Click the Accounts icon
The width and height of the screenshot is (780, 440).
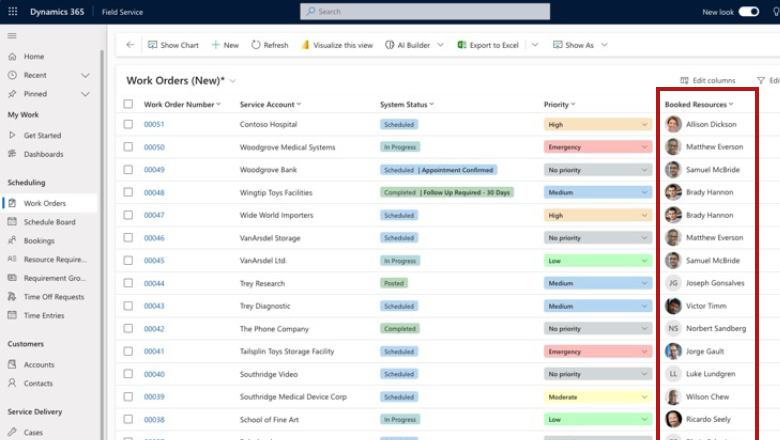pyautogui.click(x=12, y=364)
